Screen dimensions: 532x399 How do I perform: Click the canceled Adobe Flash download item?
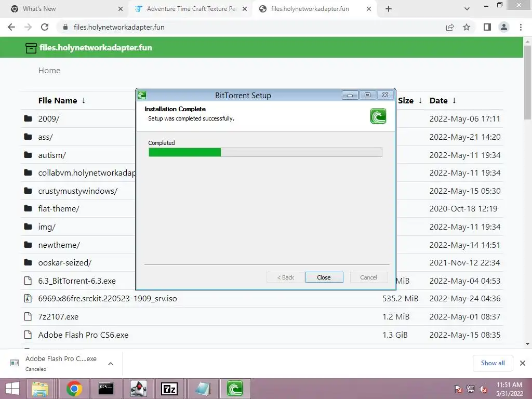click(61, 363)
